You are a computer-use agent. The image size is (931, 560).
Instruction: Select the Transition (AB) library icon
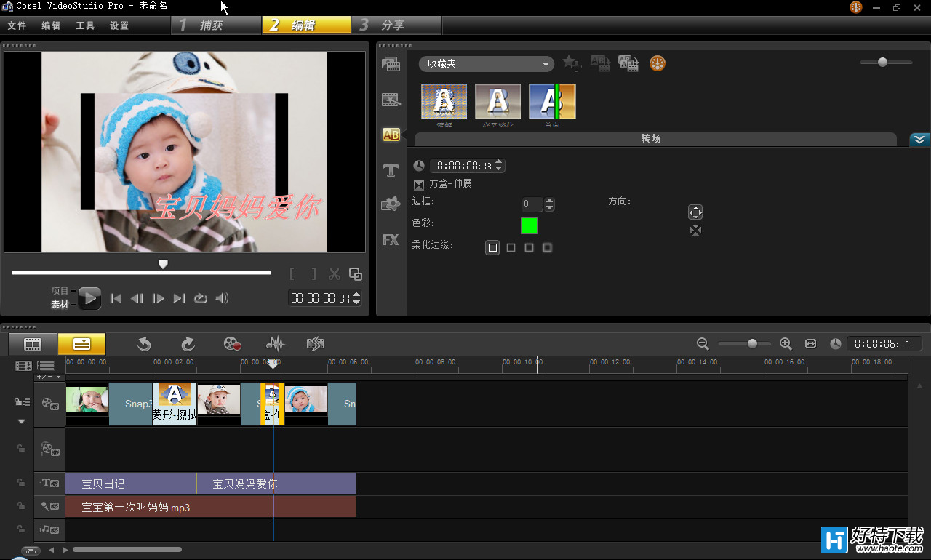(x=391, y=135)
